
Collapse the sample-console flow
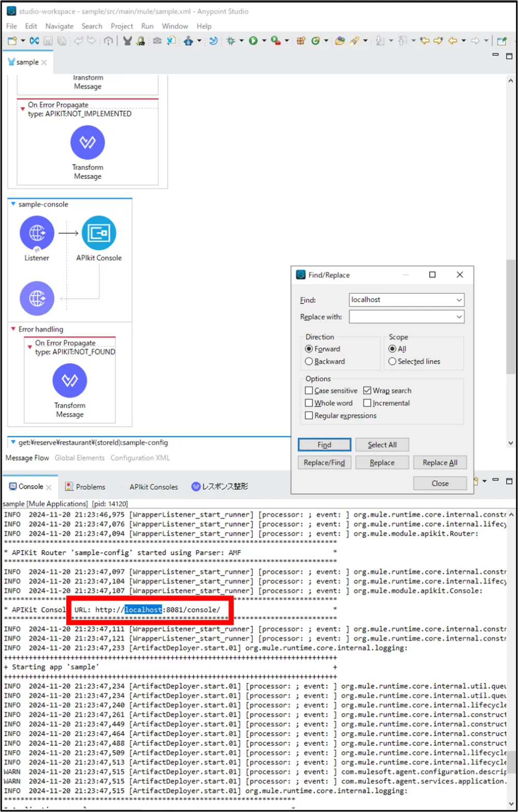(x=13, y=204)
